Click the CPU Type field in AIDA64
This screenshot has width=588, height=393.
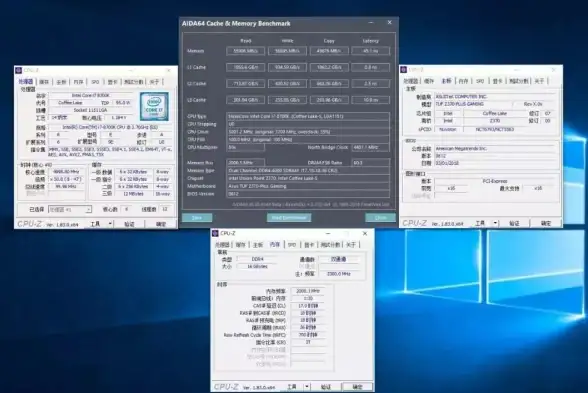308,116
